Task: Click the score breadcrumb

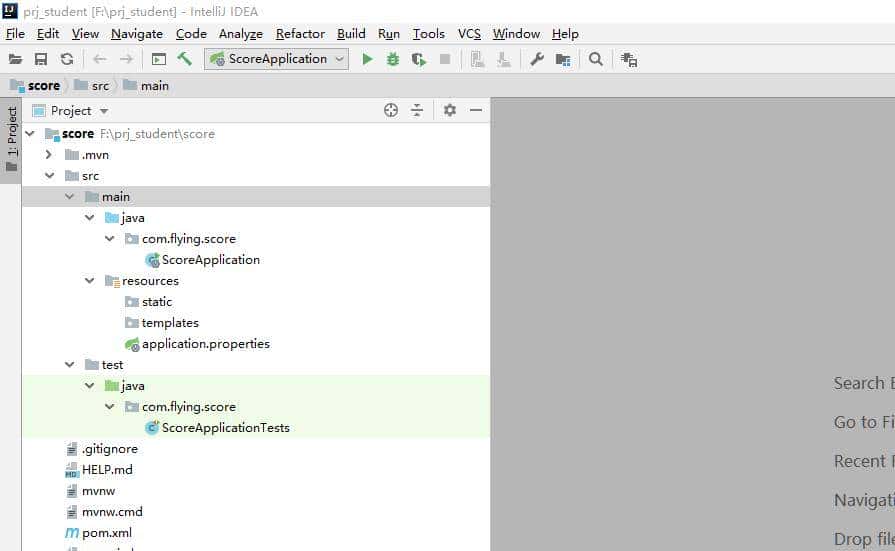Action: pyautogui.click(x=35, y=86)
